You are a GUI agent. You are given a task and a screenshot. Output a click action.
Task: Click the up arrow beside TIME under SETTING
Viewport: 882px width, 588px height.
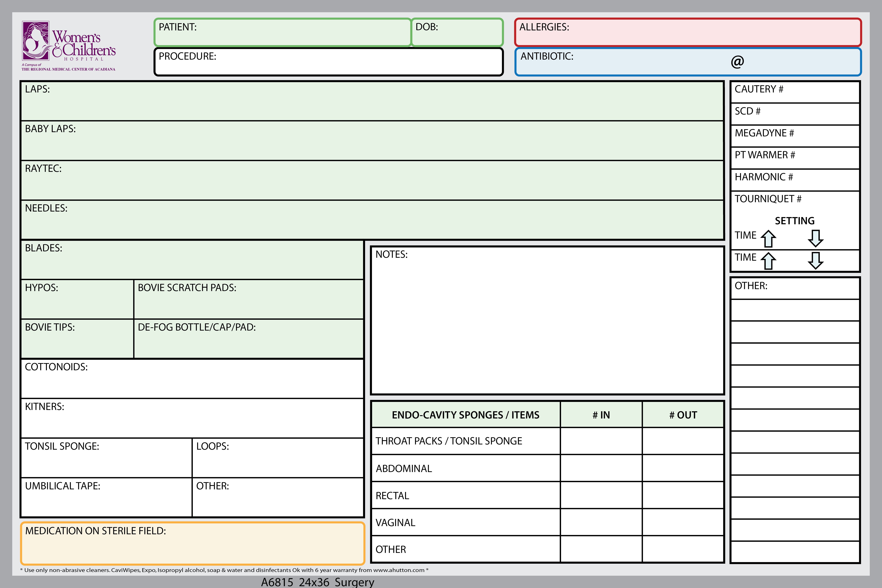point(768,238)
